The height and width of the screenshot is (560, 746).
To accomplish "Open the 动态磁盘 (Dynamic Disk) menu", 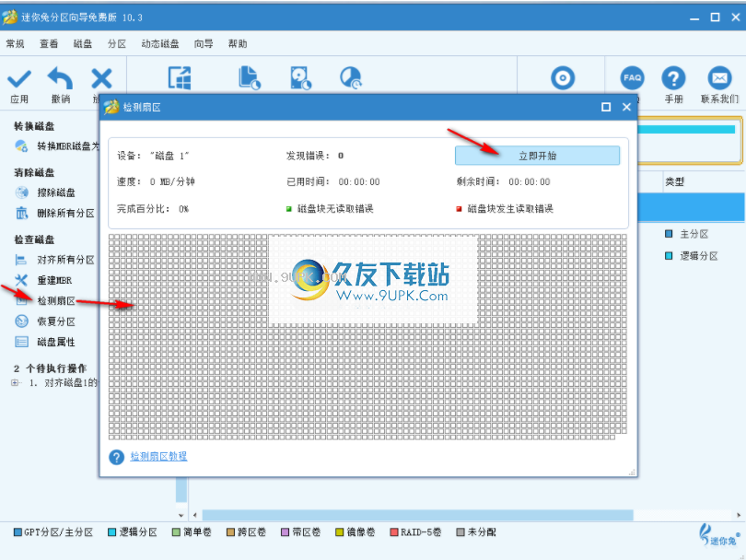I will pos(160,44).
